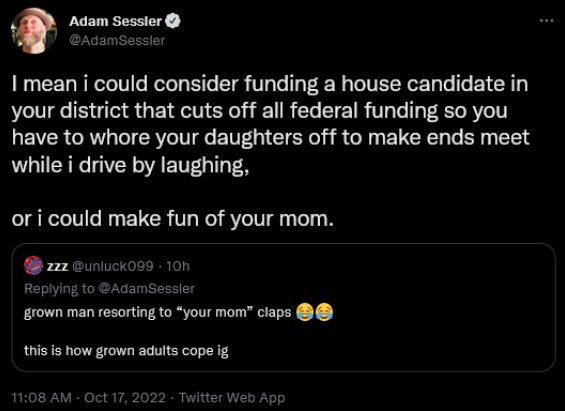The image size is (565, 411).
Task: Click the main tweet text body
Action: (x=270, y=151)
